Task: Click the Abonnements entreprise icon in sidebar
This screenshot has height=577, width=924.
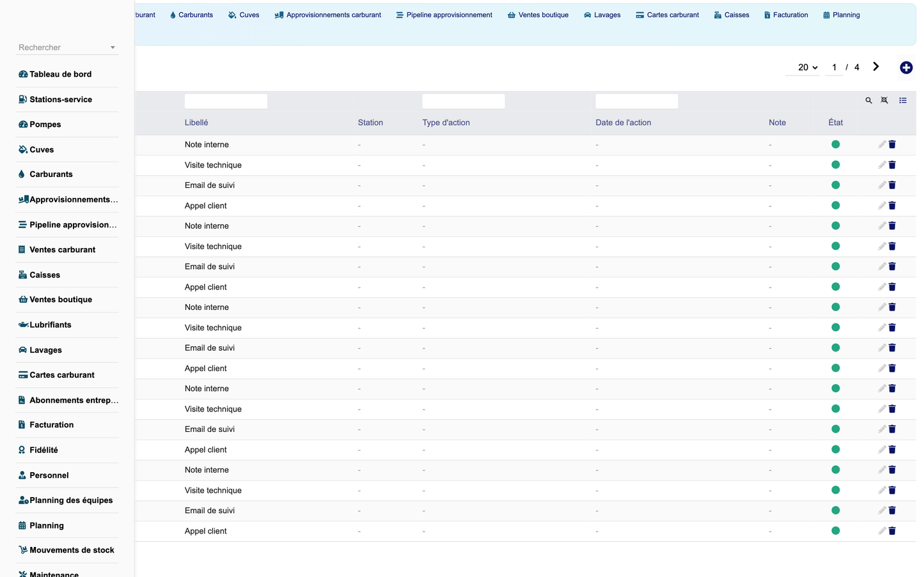Action: point(22,400)
